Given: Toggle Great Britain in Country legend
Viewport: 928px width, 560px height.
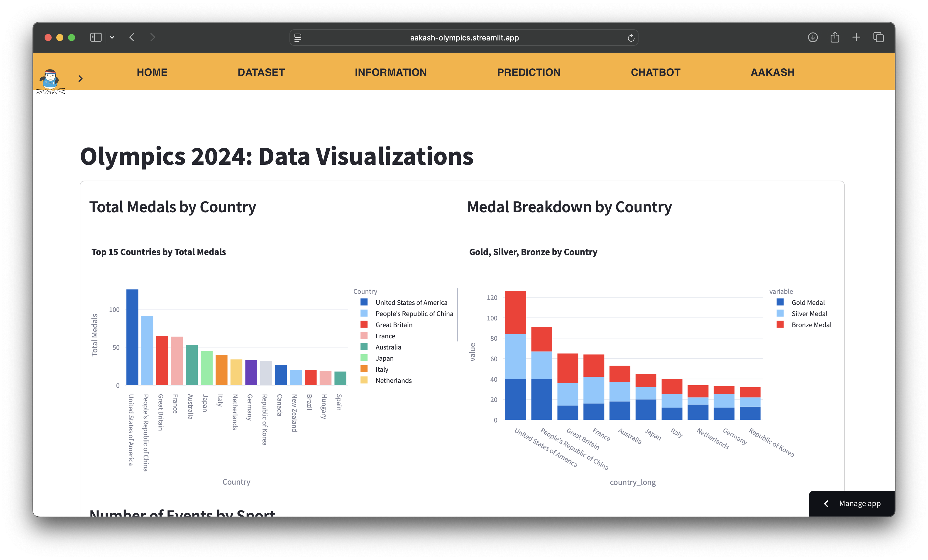Looking at the screenshot, I should [394, 325].
